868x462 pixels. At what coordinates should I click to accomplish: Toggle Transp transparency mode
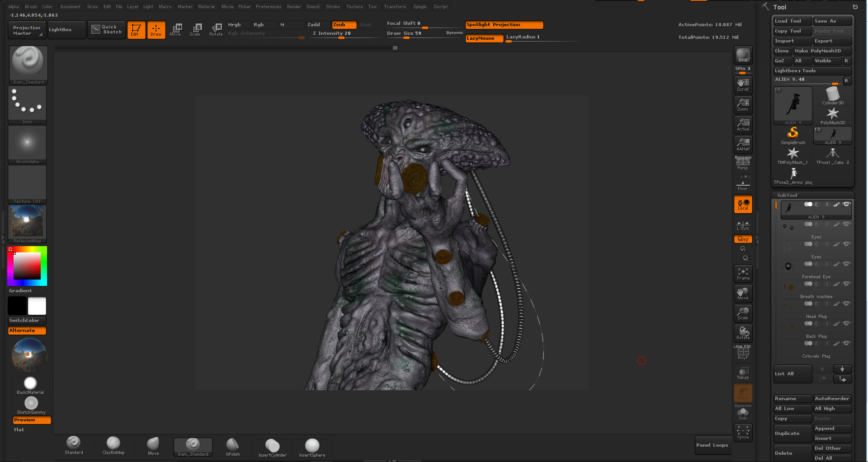[x=743, y=373]
